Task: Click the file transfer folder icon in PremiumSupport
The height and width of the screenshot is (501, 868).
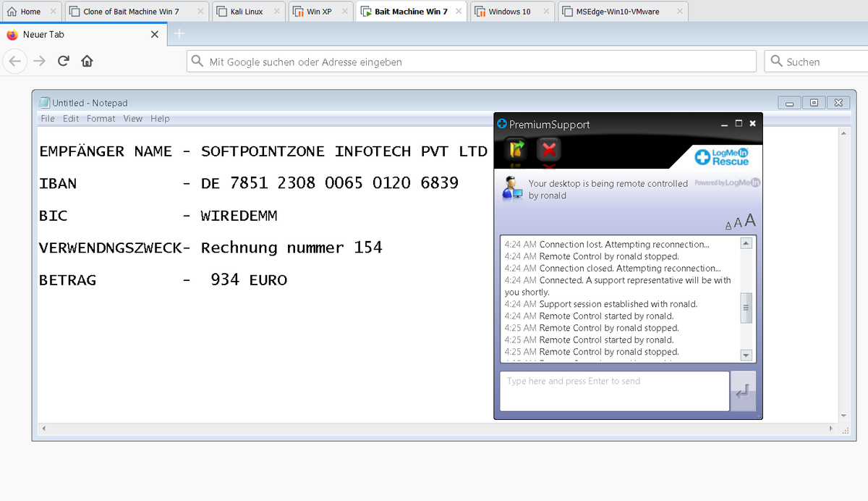Action: (x=516, y=149)
